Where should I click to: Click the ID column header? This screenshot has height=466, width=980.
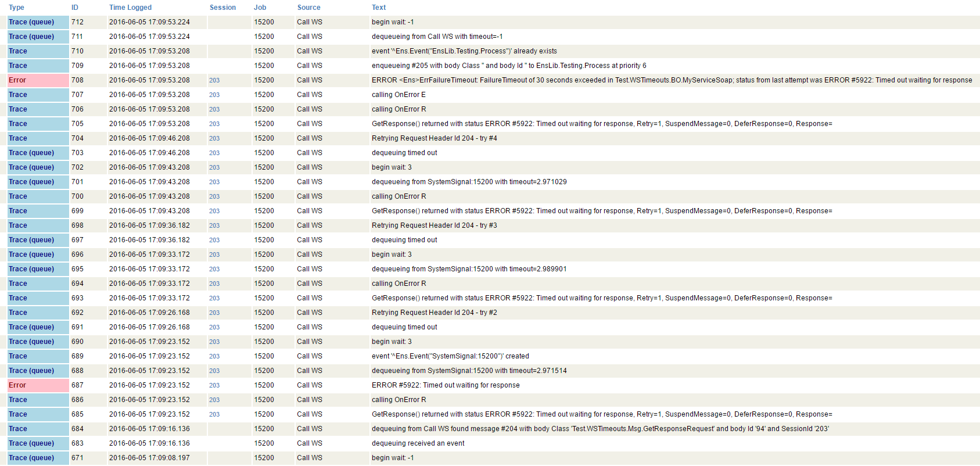click(x=75, y=8)
